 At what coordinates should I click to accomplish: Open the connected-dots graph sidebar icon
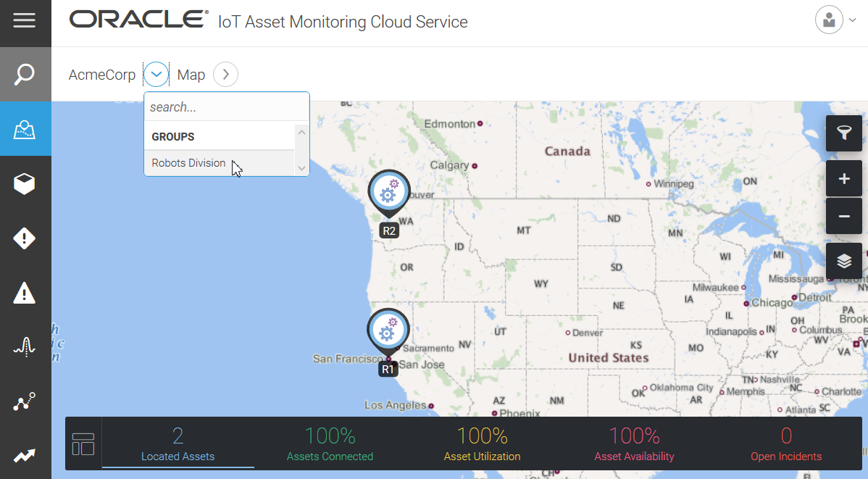click(x=25, y=401)
